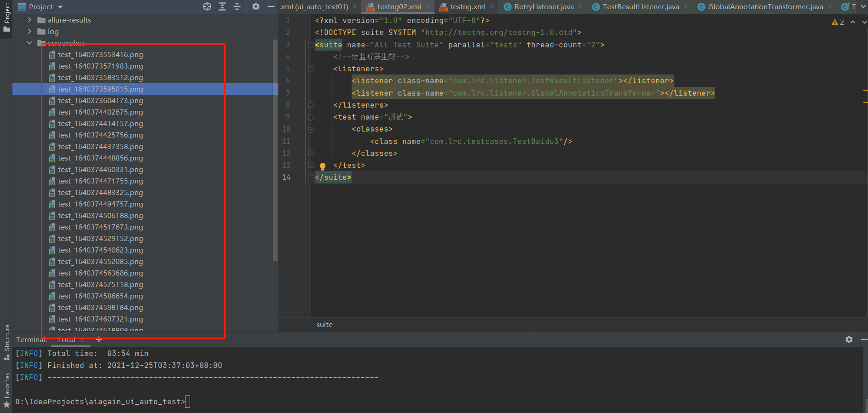Switch to RetryListener.java tab

[544, 6]
